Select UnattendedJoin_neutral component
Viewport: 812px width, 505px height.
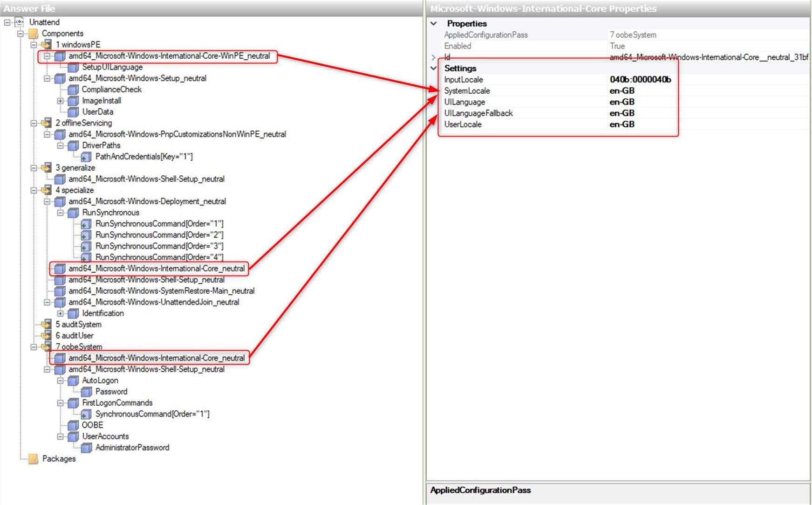coord(154,302)
